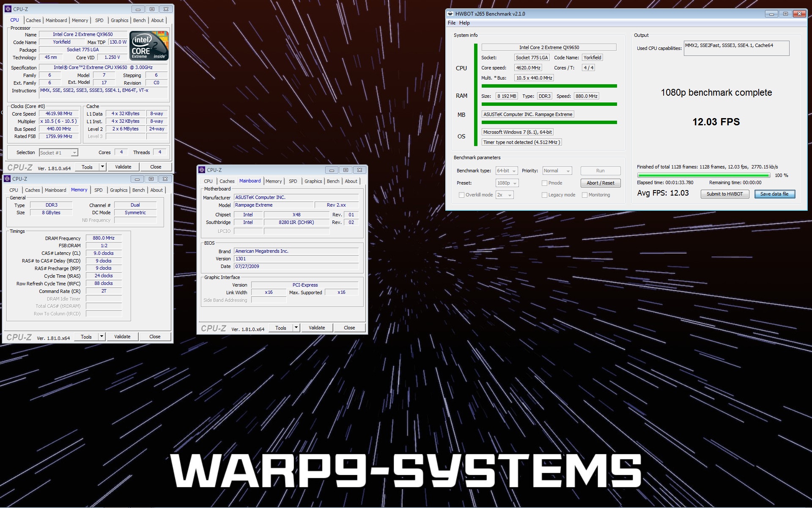The image size is (812, 508).
Task: Switch to Caches tab in top CPU-Z window
Action: click(x=33, y=20)
